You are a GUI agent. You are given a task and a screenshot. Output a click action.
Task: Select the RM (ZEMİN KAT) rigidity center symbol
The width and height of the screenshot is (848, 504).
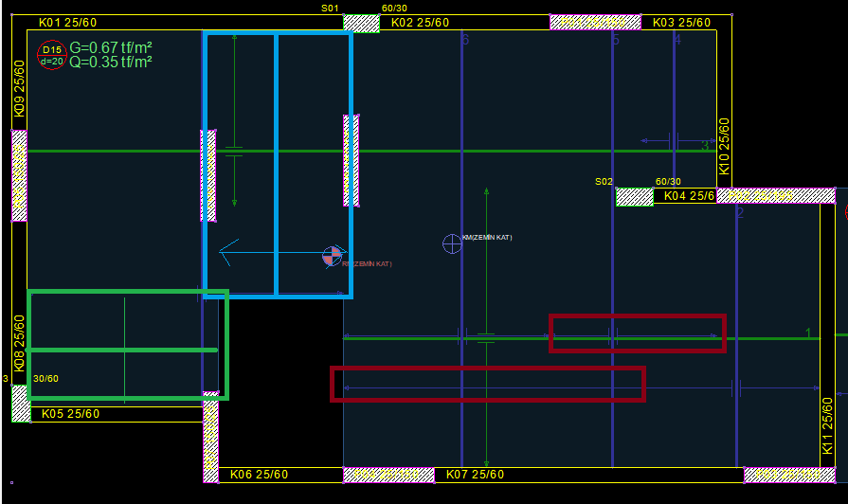332,255
